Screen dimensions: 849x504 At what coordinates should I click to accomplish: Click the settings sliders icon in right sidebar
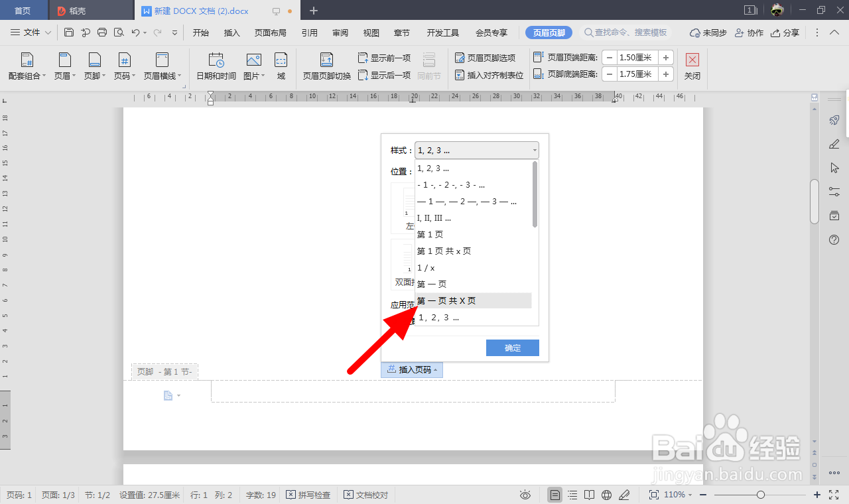834,192
